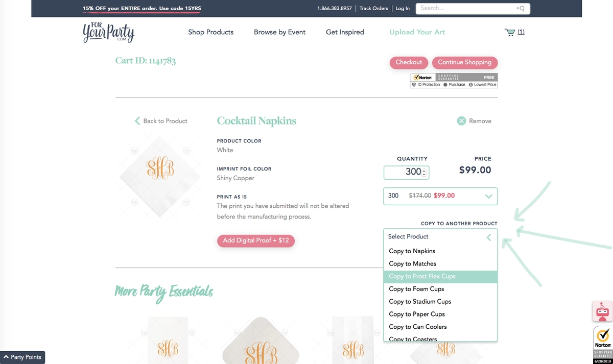Viewport: 613px width, 364px height.
Task: Choose Copy to Stadium Cups option
Action: [420, 301]
